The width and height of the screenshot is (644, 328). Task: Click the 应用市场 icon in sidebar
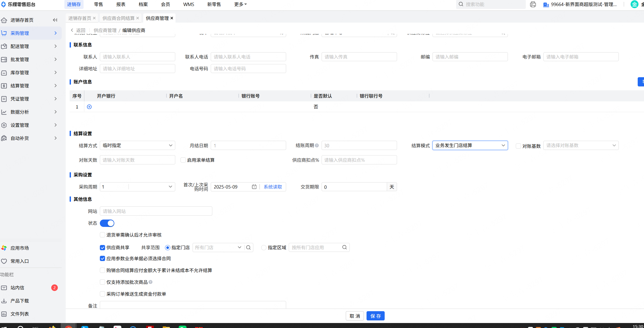(x=4, y=248)
